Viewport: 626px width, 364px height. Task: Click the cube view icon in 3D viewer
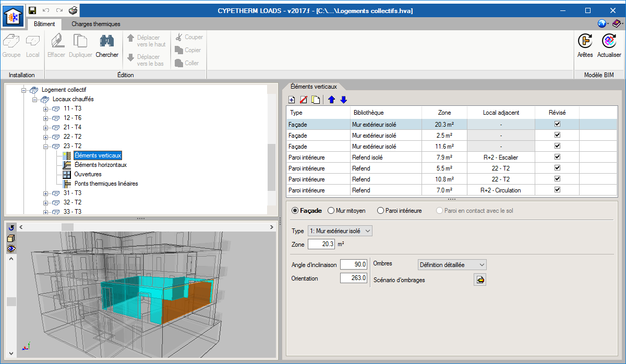tap(11, 238)
